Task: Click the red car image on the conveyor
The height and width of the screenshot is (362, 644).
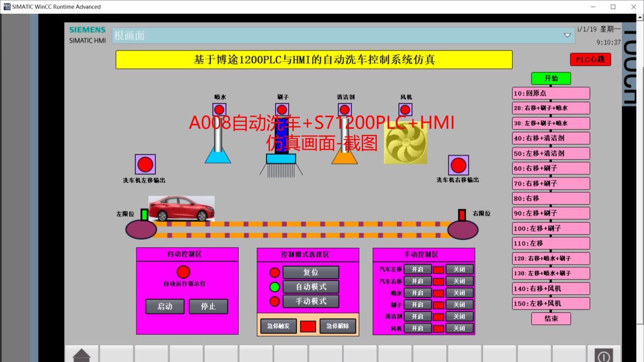Action: (182, 207)
